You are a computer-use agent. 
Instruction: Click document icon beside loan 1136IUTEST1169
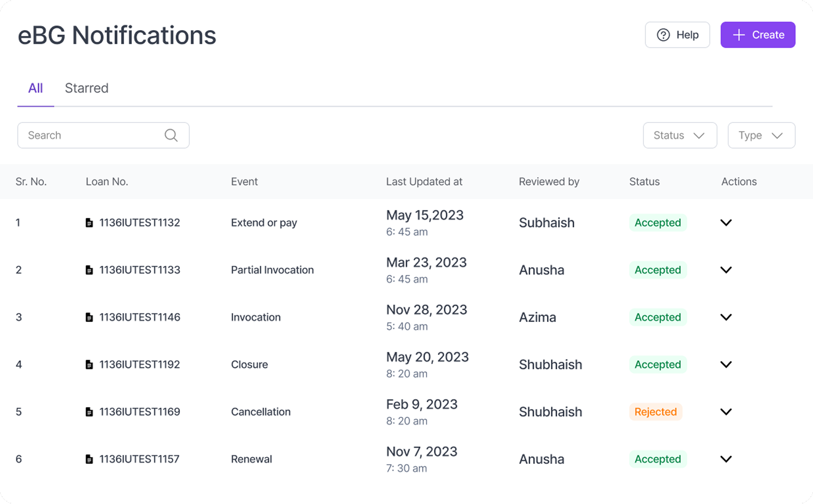click(x=89, y=412)
